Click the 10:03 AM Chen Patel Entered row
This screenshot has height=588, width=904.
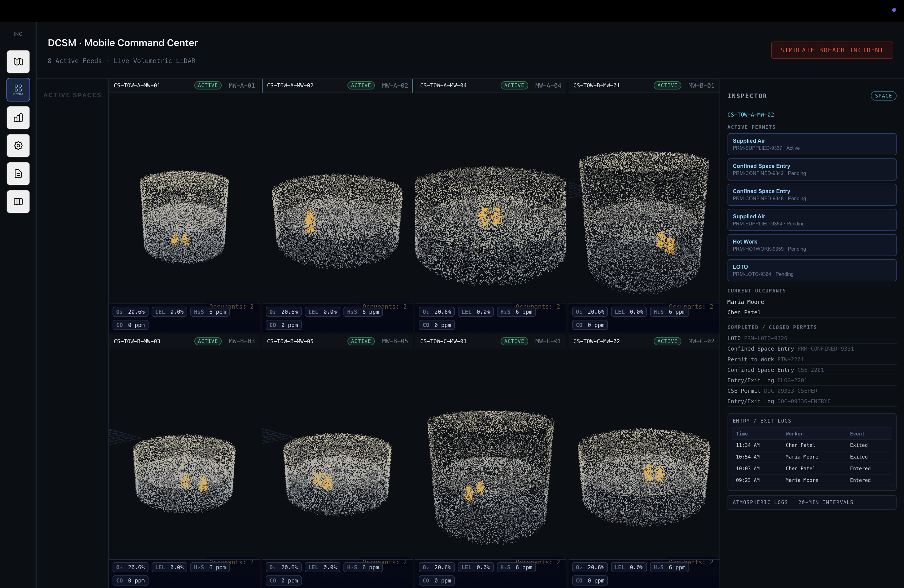pyautogui.click(x=812, y=469)
